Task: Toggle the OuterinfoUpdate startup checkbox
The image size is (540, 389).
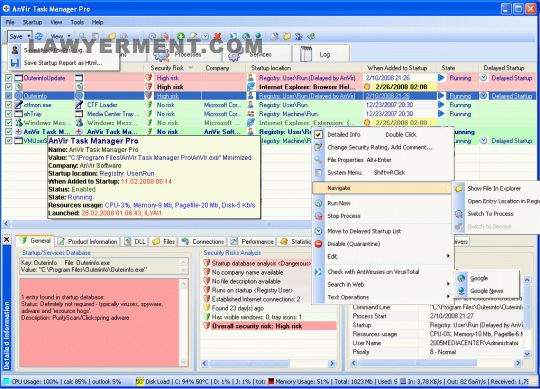Action: click(9, 78)
